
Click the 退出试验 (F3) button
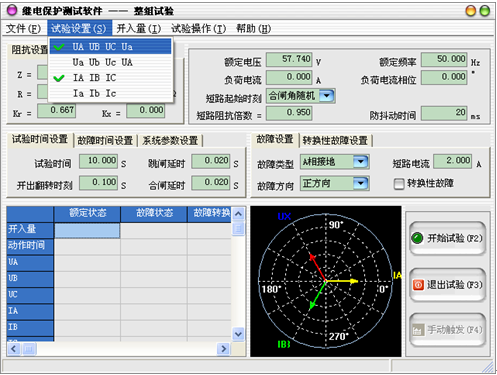(x=447, y=285)
